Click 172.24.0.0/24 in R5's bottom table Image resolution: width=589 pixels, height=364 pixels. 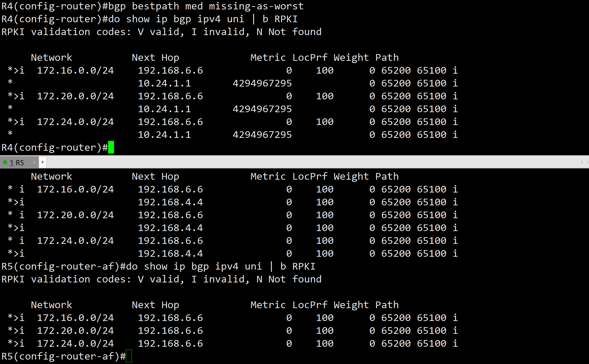pos(75,343)
